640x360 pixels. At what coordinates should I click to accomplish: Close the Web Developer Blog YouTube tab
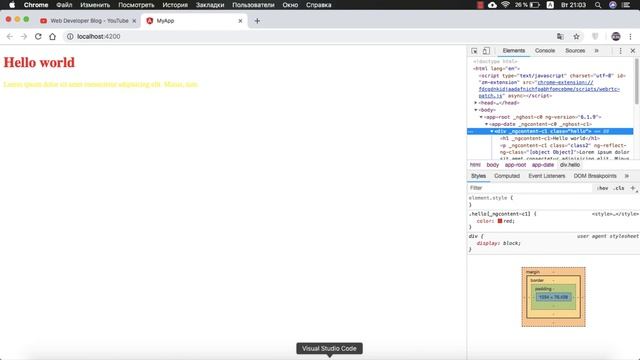click(x=134, y=21)
